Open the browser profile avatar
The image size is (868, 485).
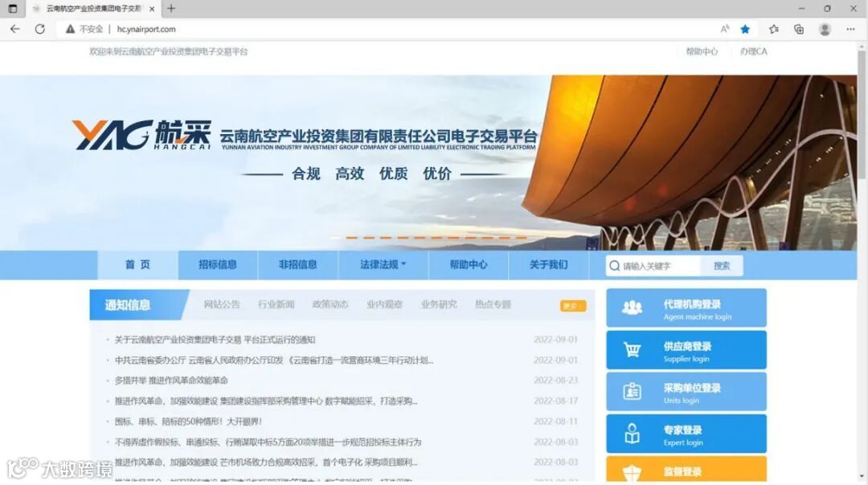(825, 29)
